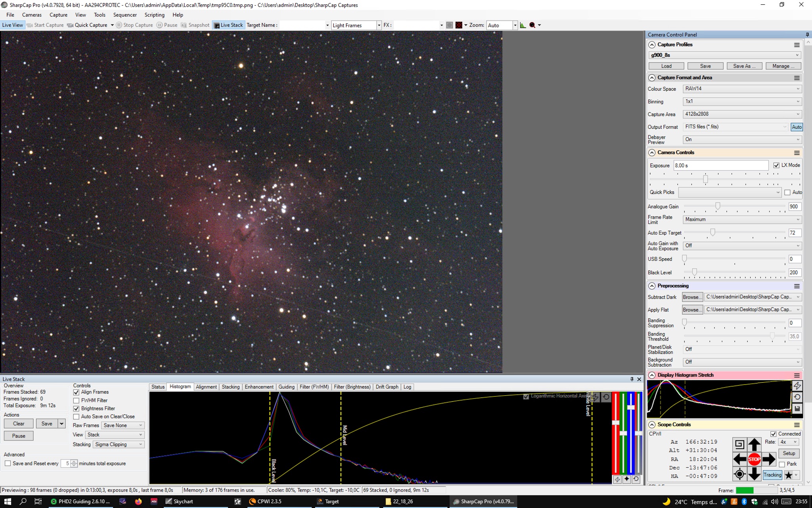Click the Black Level slider handle

point(694,272)
